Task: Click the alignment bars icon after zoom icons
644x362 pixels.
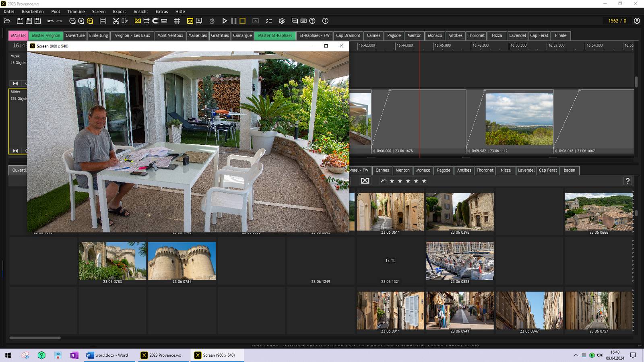Action: coord(103,21)
